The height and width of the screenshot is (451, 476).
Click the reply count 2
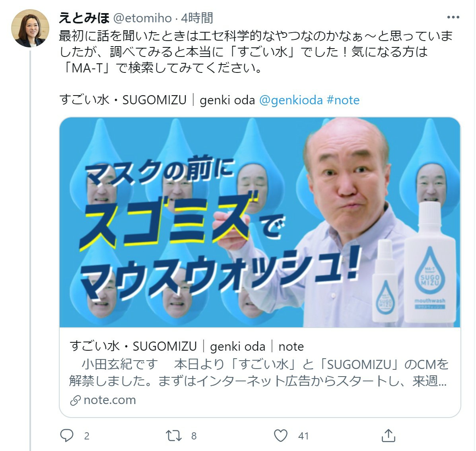click(87, 436)
